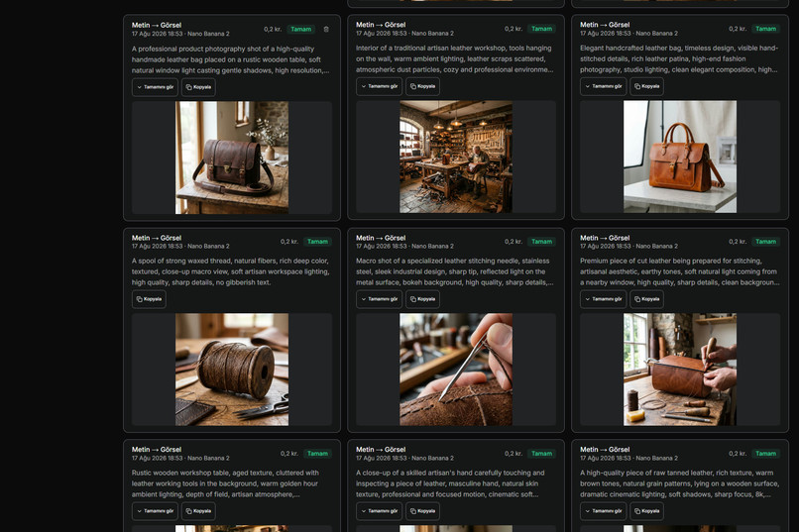The image size is (799, 532).
Task: Open the hands preparing cut leather image
Action: (680, 370)
